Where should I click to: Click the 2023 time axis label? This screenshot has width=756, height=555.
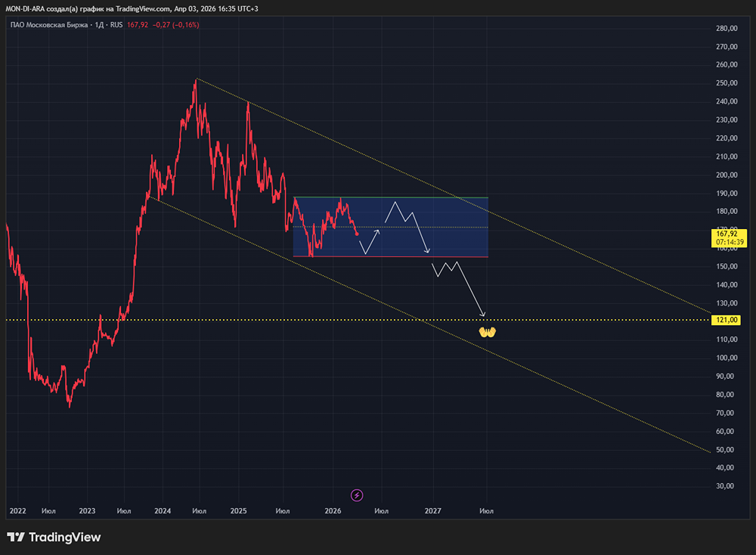click(x=87, y=510)
